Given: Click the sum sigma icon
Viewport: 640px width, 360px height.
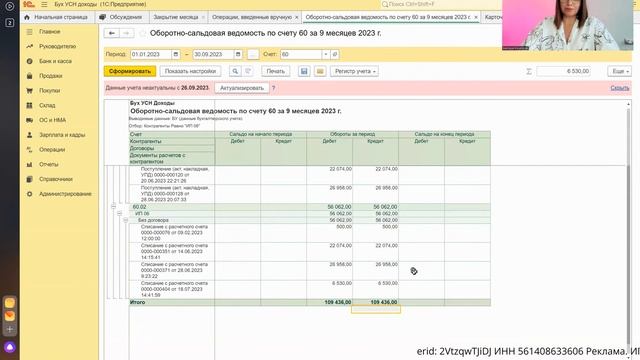Looking at the screenshot, I should coord(529,71).
